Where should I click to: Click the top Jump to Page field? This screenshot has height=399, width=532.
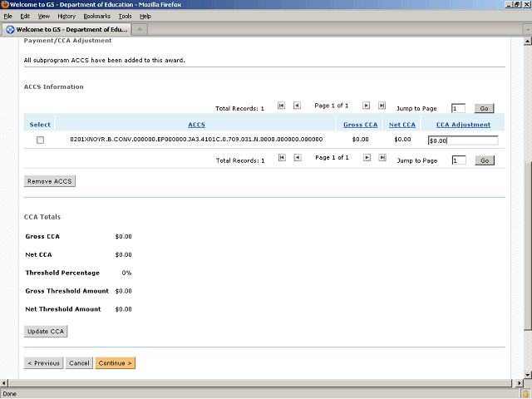[458, 108]
